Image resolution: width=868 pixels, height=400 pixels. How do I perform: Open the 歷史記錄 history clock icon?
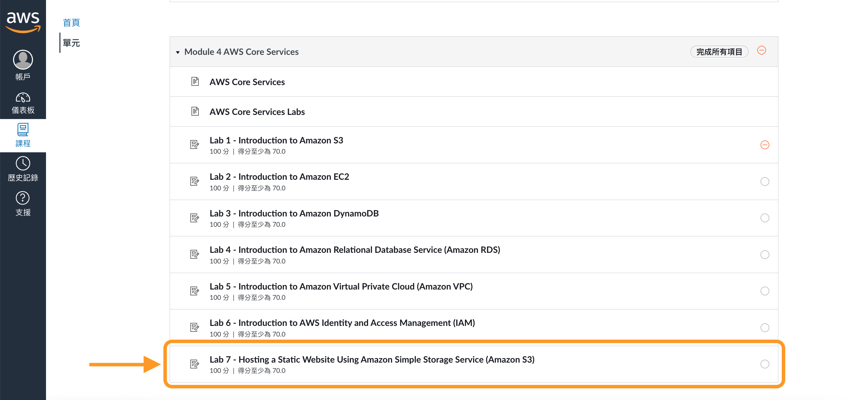[23, 164]
